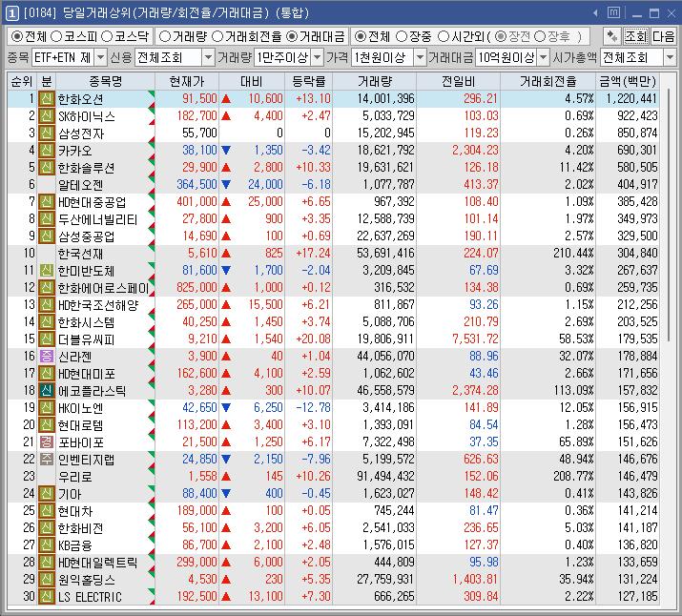
Task: Click the 신 badge icon next to SK하이닉스
Action: click(x=46, y=116)
